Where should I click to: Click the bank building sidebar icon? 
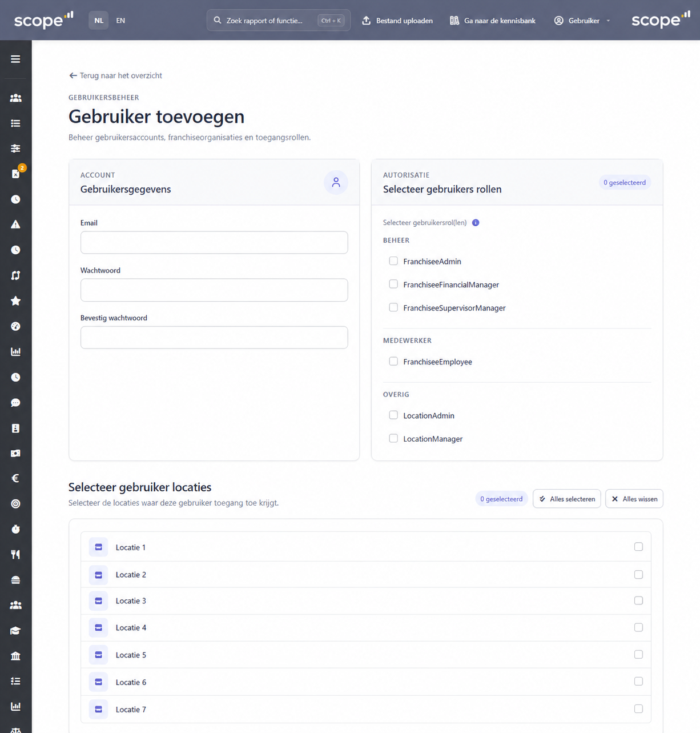[x=15, y=656]
